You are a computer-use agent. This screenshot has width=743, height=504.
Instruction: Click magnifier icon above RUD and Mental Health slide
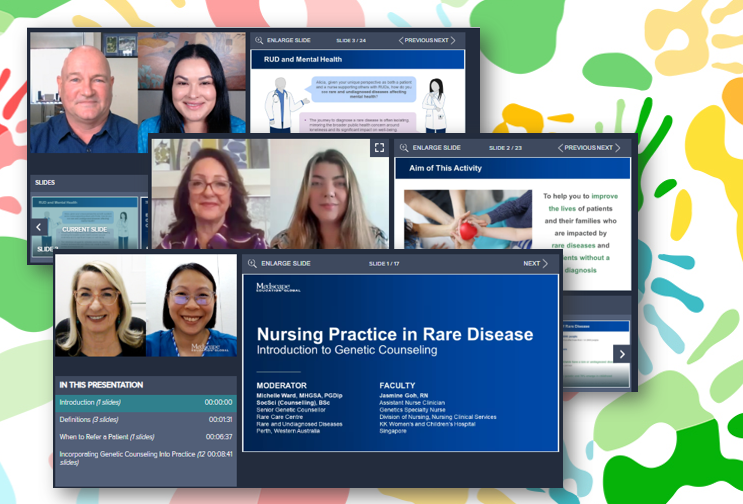click(x=259, y=41)
